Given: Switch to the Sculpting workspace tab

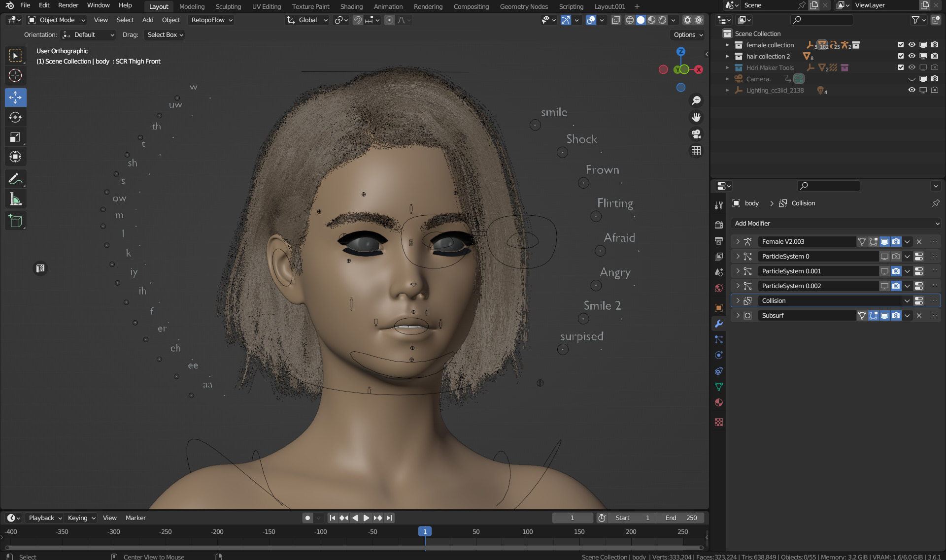Looking at the screenshot, I should pyautogui.click(x=228, y=6).
